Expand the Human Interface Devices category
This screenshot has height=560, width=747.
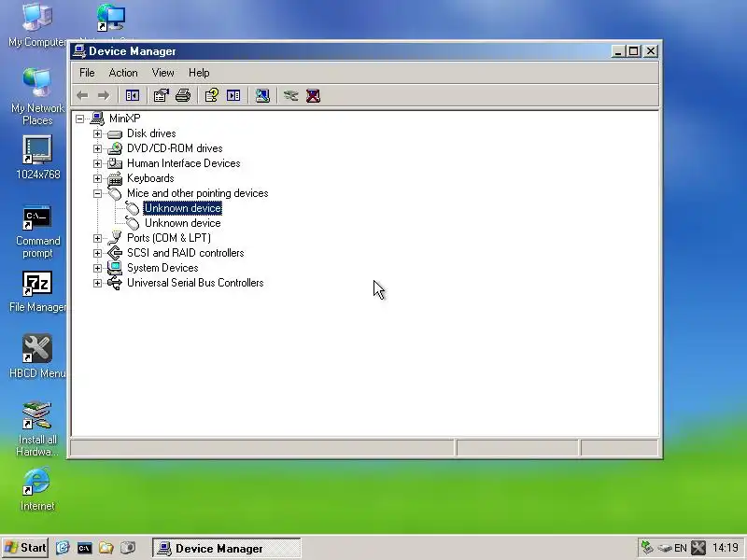point(98,164)
